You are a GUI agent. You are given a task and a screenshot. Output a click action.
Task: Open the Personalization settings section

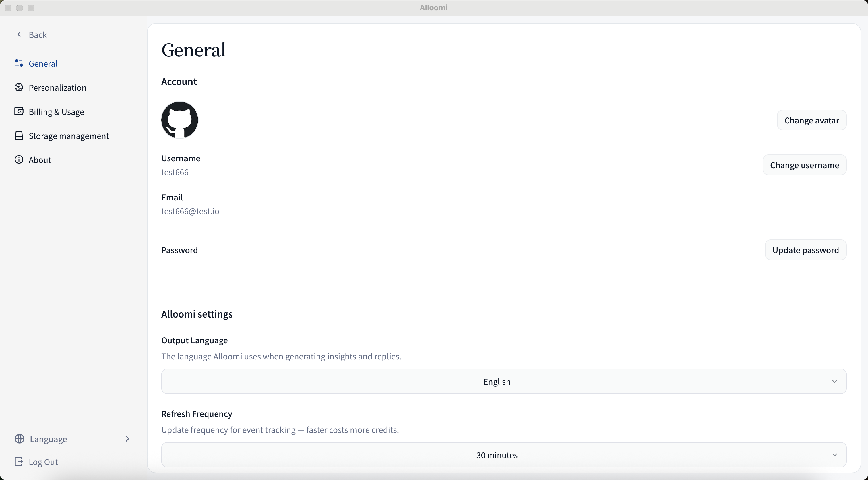(58, 88)
